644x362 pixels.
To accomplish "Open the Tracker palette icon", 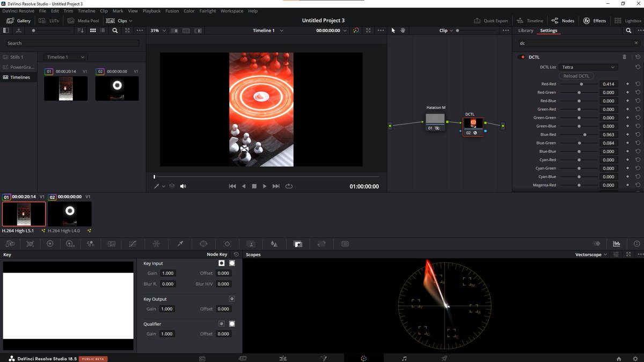I will point(227,244).
